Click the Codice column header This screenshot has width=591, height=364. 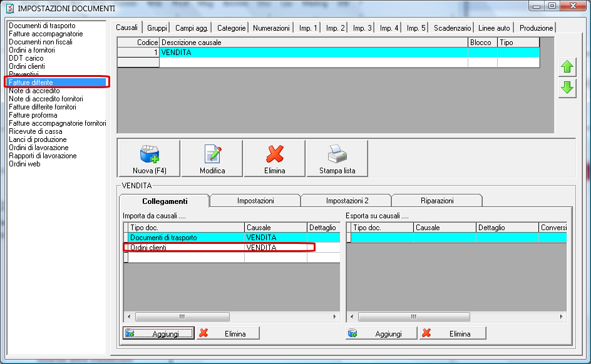(x=139, y=43)
